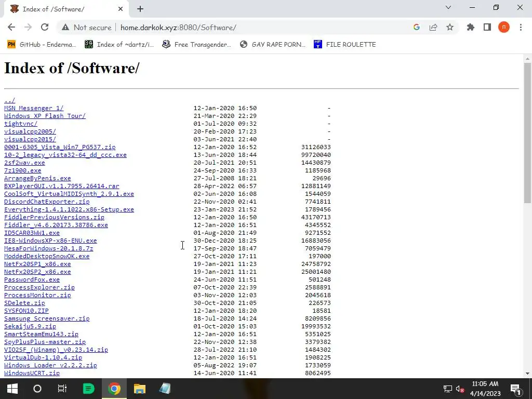Share this page via share icon
This screenshot has height=399, width=532.
(x=433, y=27)
